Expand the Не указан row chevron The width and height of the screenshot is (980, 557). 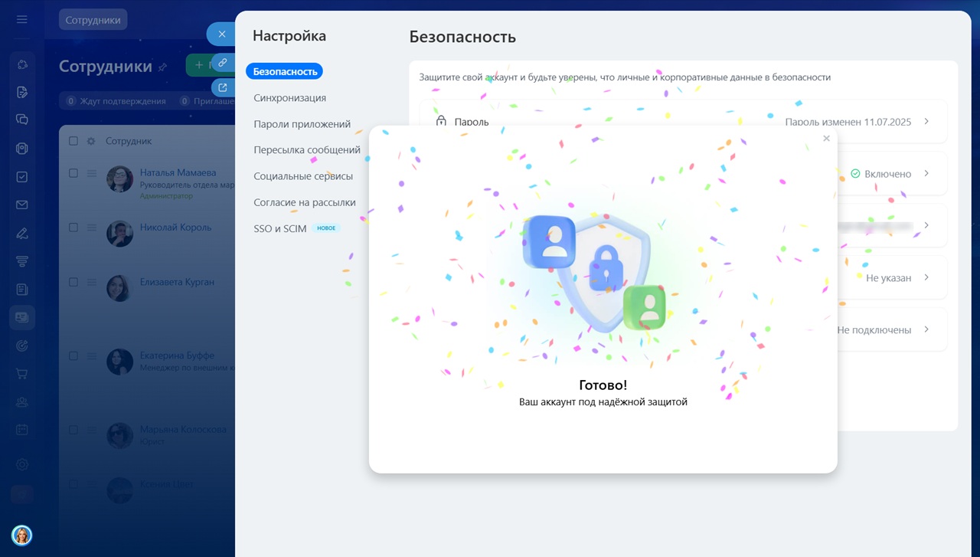[926, 278]
